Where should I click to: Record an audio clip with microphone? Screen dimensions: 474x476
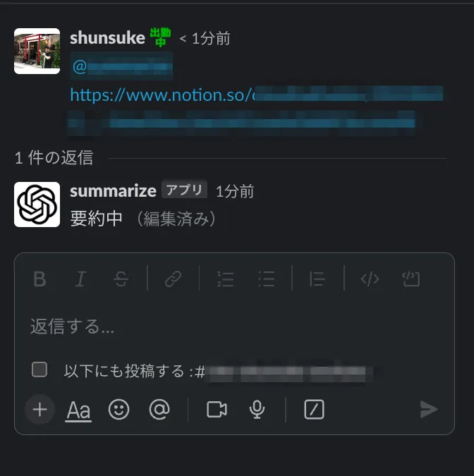click(x=257, y=410)
